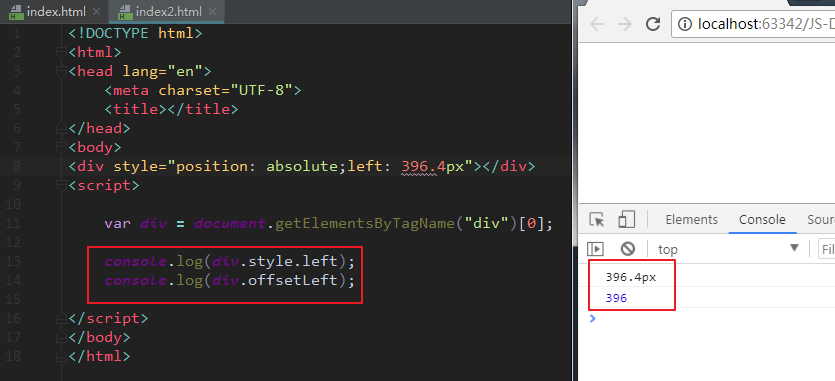The height and width of the screenshot is (381, 835).
Task: Click console.log(div.style.left) statement
Action: [230, 262]
